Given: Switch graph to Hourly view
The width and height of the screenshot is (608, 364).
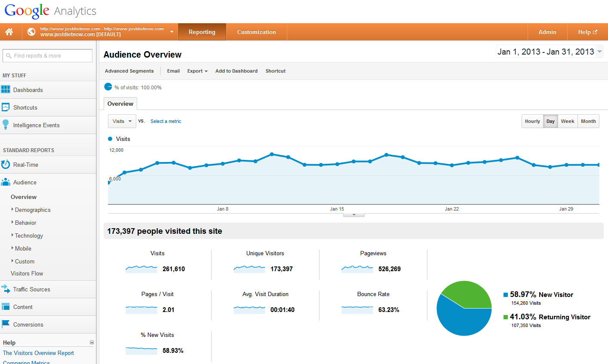Looking at the screenshot, I should (x=532, y=121).
